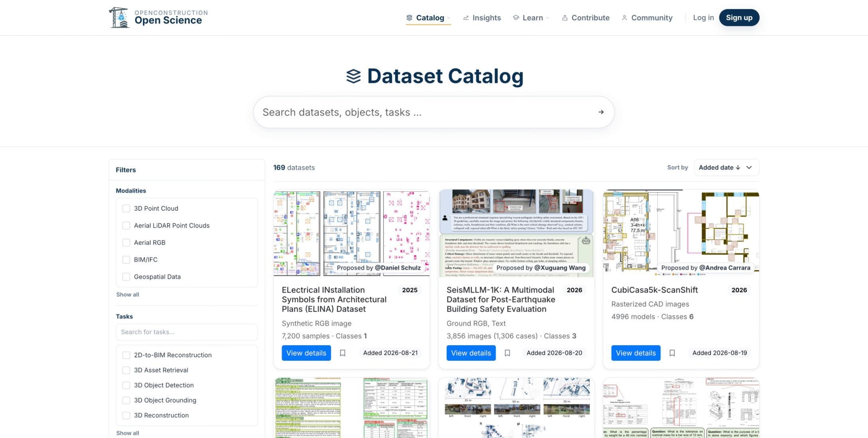Open the CubiCasa5k-ScanShift floor plan thumbnail
Image resolution: width=868 pixels, height=438 pixels.
[681, 233]
